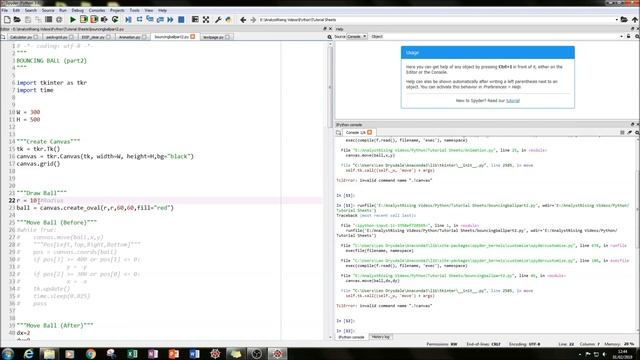
Task: Click the Run file green play button
Action: [x=73, y=19]
